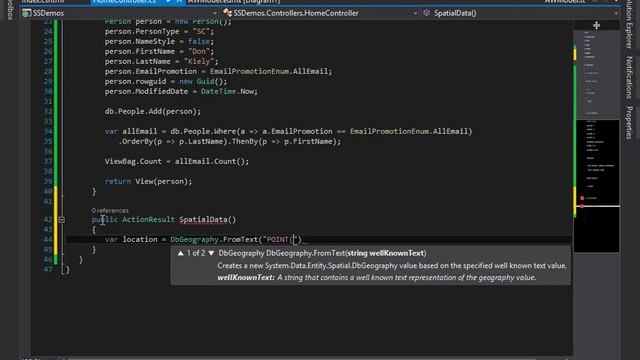
Task: Switch to the AWModel.edmx [Diagram1] tab
Action: tap(234, 2)
